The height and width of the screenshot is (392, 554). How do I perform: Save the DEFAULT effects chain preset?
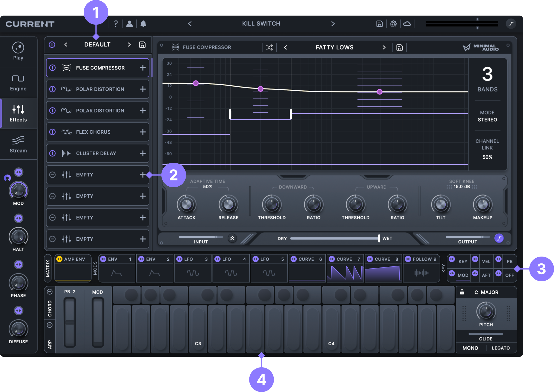coord(142,45)
